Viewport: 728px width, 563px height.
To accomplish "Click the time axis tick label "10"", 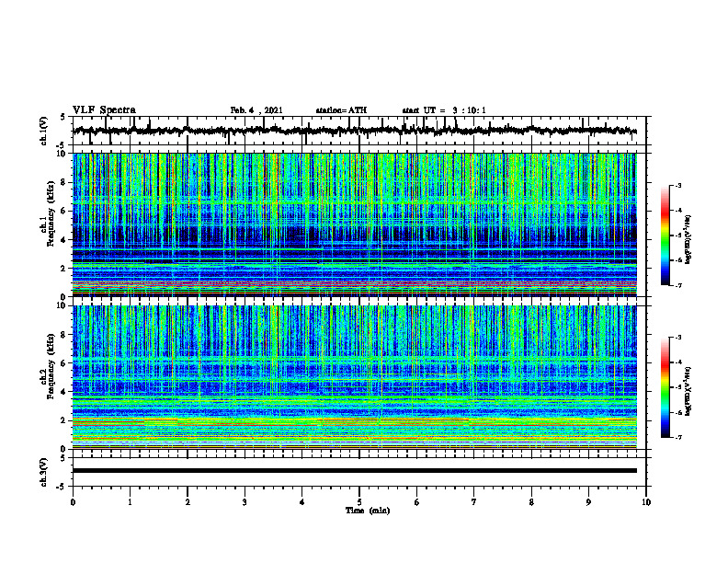I will [646, 502].
